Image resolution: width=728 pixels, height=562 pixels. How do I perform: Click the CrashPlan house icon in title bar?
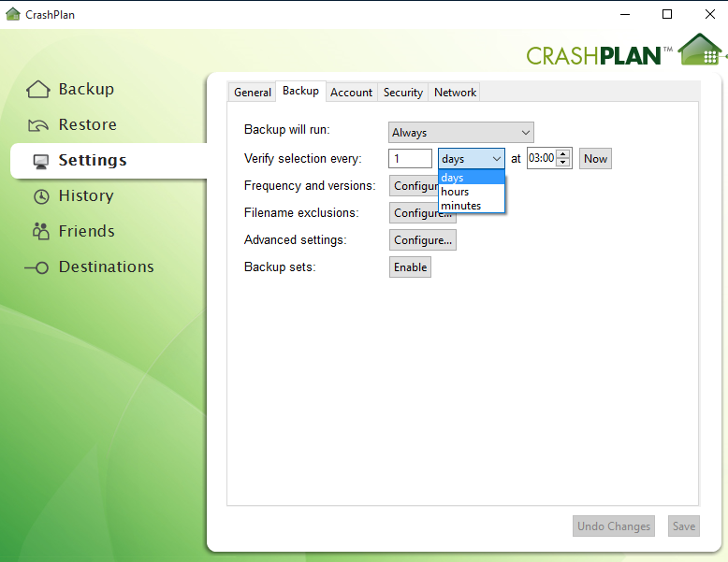pyautogui.click(x=13, y=14)
